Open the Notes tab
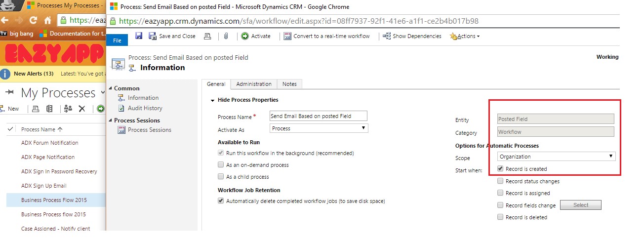This screenshot has width=644, height=240. tap(289, 84)
